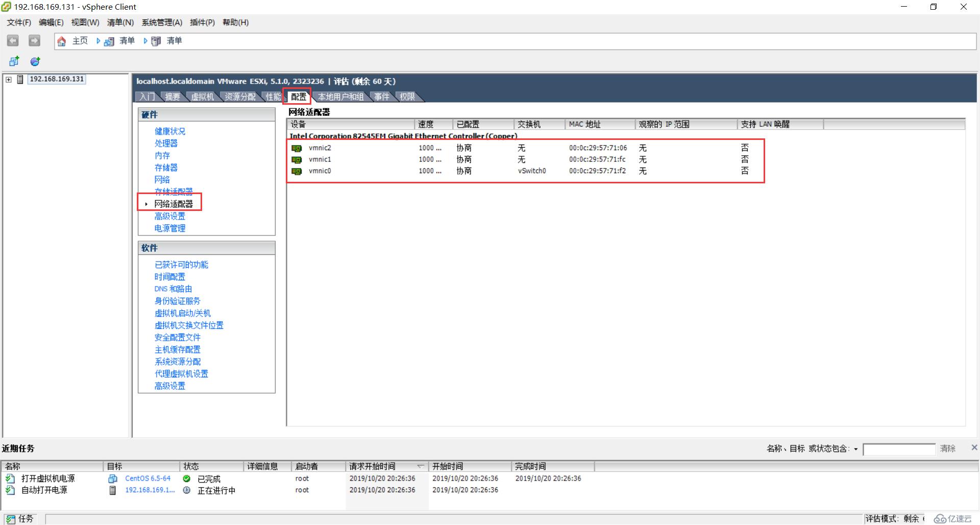Click the CentOS 6.5-64 target link

(x=148, y=479)
